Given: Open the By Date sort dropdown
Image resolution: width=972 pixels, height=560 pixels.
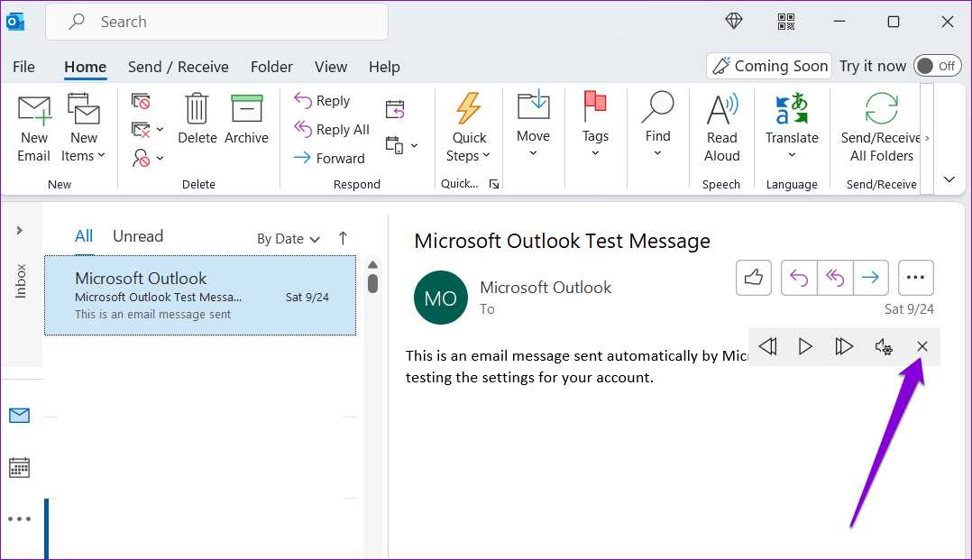Looking at the screenshot, I should (x=289, y=239).
